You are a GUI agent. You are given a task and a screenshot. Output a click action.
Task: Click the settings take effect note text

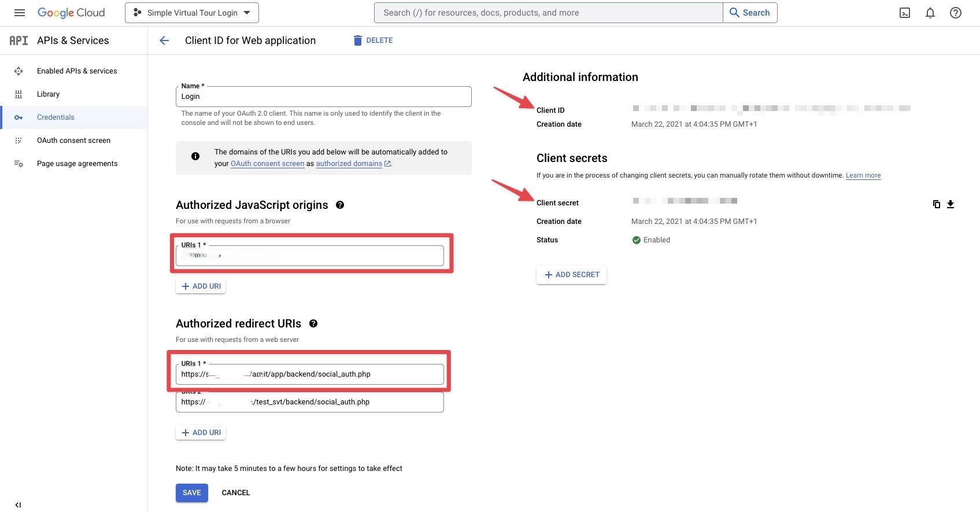pos(289,469)
